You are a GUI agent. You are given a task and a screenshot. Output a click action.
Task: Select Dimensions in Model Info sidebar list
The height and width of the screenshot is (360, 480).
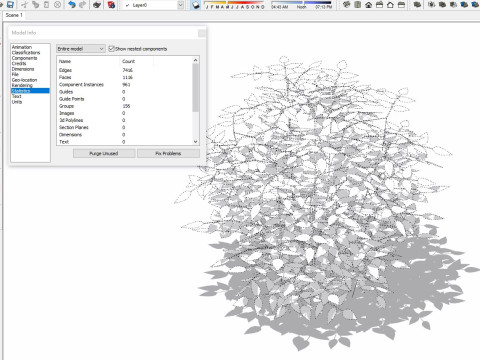pos(23,69)
